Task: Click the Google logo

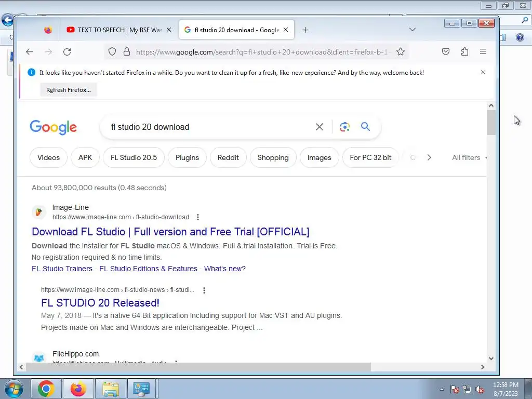Action: 54,127
